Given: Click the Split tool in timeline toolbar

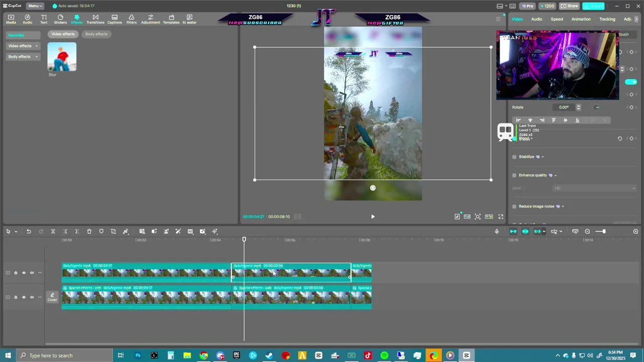Looking at the screenshot, I should click(x=53, y=231).
